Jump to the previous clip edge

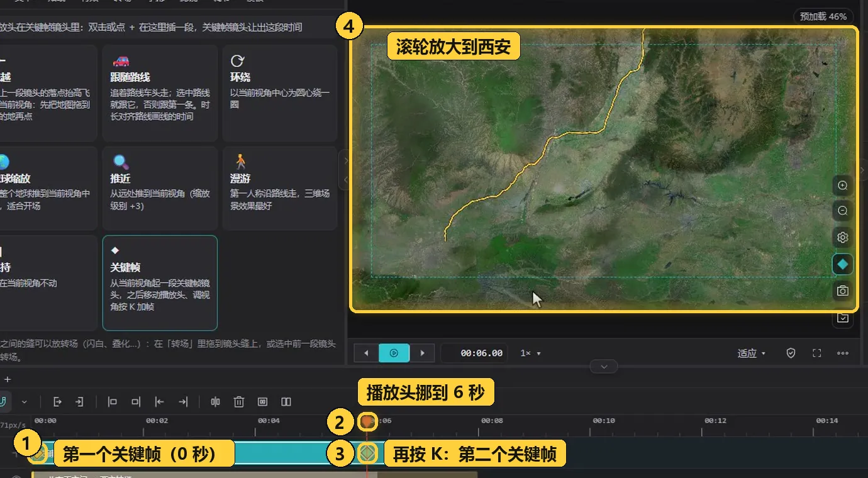(x=160, y=402)
